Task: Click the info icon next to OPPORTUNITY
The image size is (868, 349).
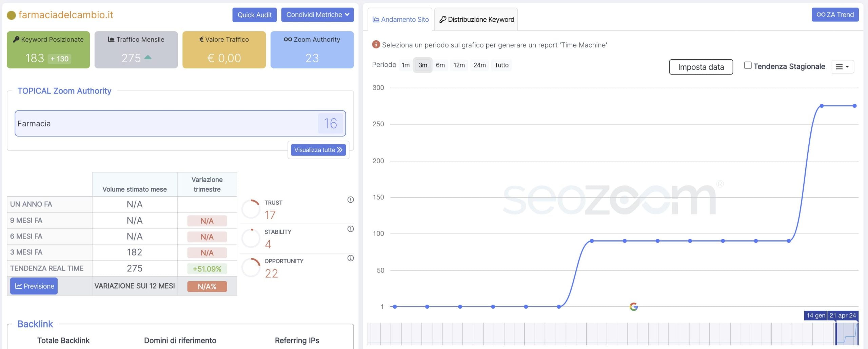Action: 351,258
